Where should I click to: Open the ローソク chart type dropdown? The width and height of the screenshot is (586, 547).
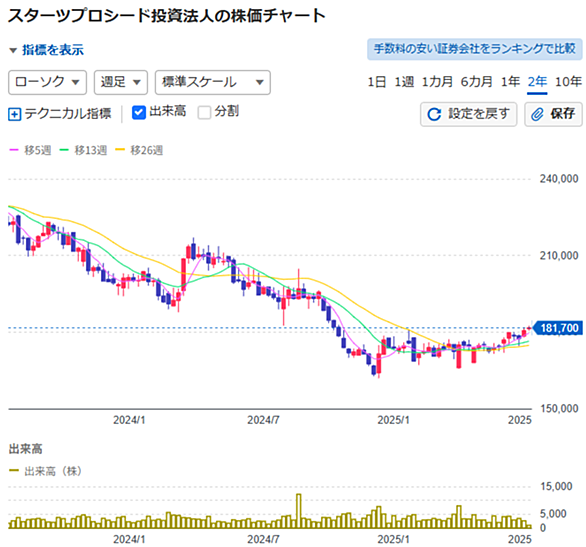(x=47, y=82)
